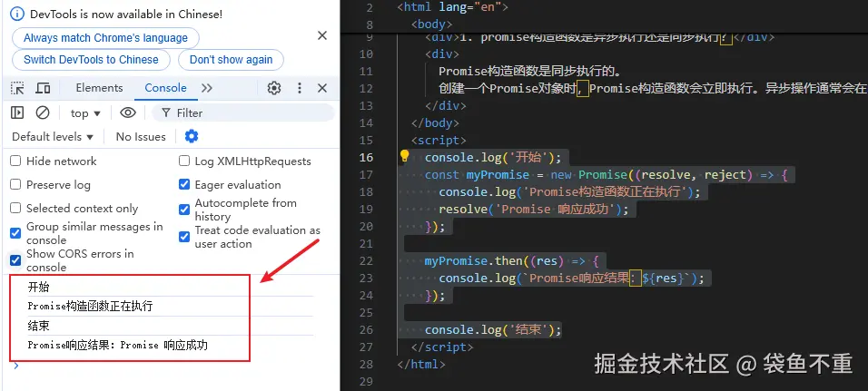
Task: Click the '结束' console message
Action: pyautogui.click(x=39, y=326)
